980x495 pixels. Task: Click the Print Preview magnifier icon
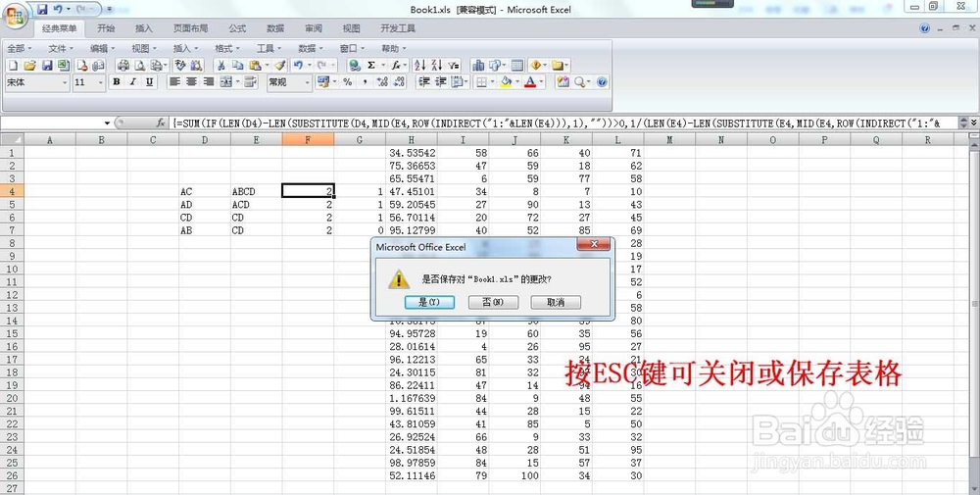(x=140, y=65)
